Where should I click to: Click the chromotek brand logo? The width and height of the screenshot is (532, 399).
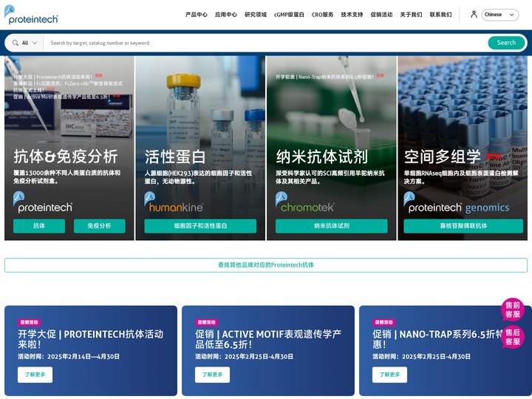coord(304,202)
